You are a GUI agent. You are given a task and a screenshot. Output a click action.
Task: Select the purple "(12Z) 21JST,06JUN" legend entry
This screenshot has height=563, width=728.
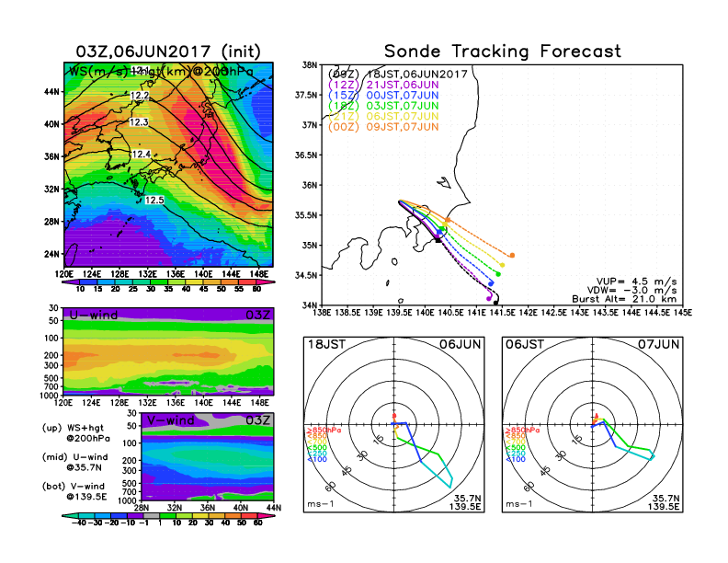[x=383, y=85]
